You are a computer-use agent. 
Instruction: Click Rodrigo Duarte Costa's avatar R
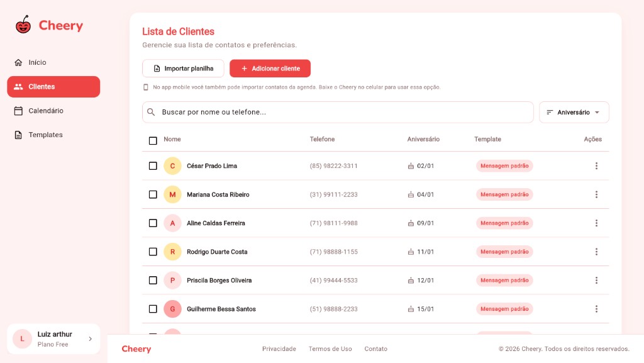[x=172, y=252]
